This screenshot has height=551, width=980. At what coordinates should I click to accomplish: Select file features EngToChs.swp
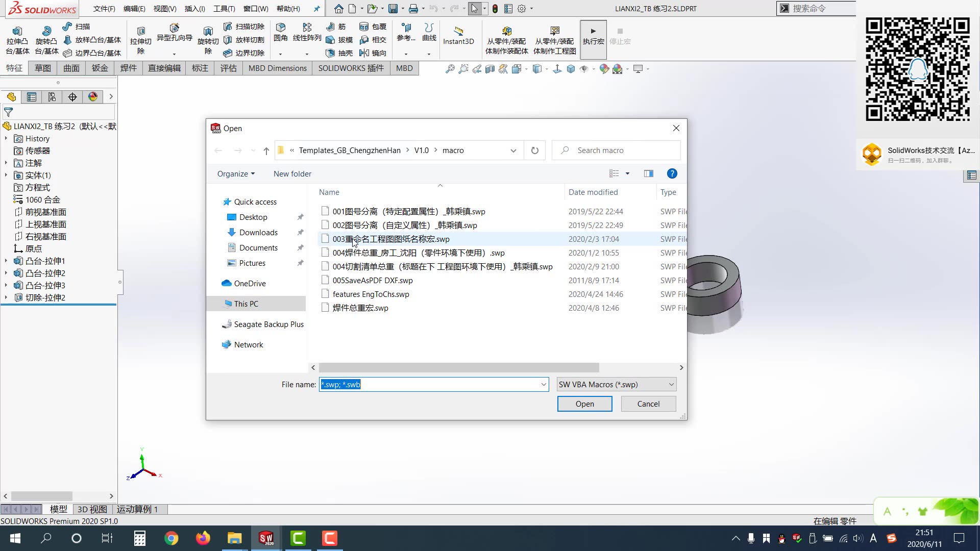click(371, 294)
